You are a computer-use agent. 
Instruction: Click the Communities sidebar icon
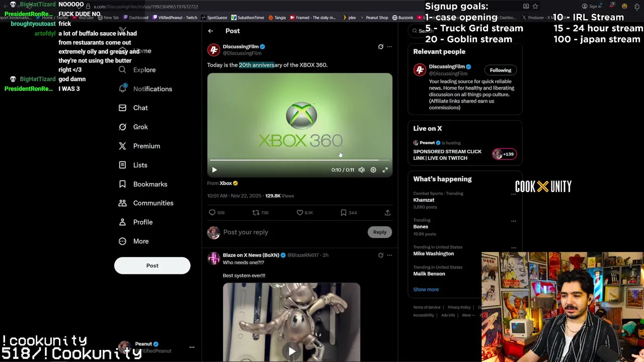click(122, 203)
